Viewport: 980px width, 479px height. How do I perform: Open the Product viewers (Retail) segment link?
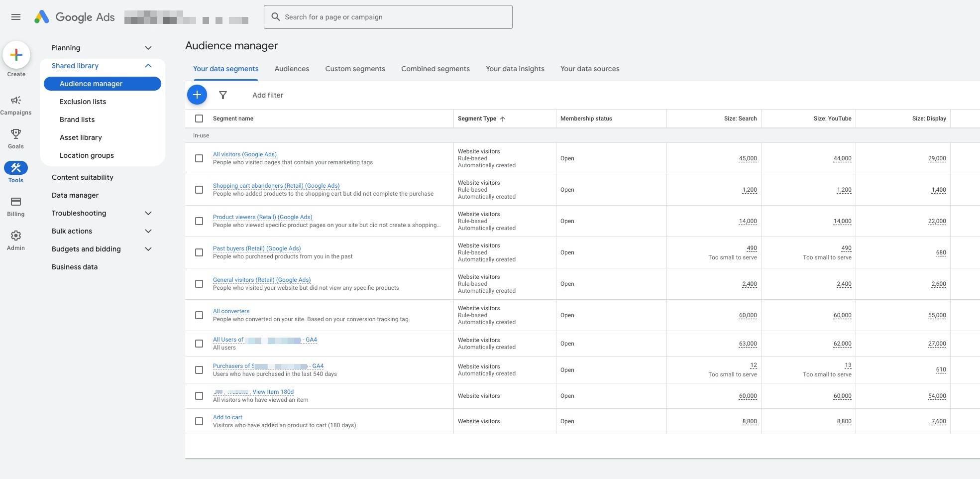point(263,217)
